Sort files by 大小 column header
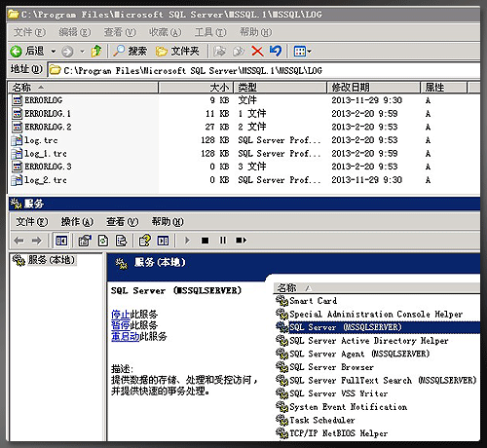This screenshot has width=487, height=448. pos(196,88)
